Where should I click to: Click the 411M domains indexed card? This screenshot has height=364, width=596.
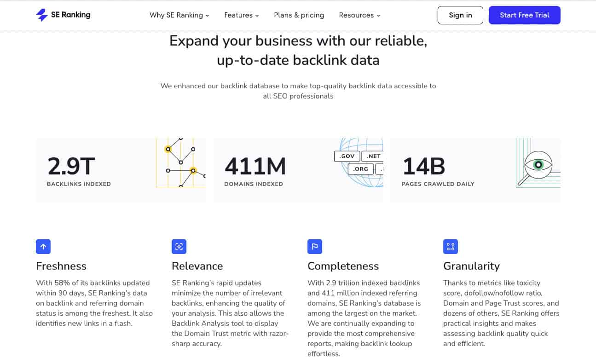pyautogui.click(x=298, y=170)
